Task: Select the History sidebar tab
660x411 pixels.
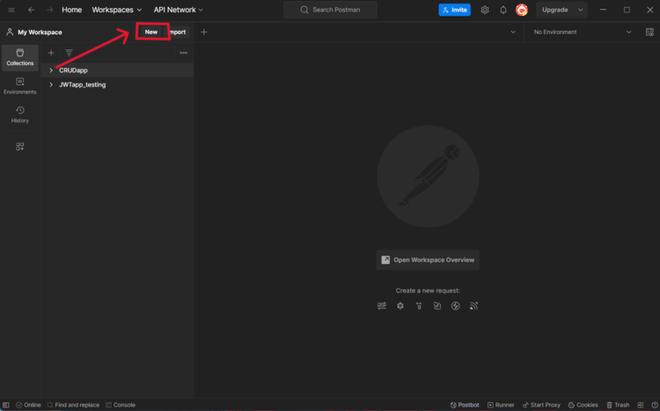Action: (x=20, y=115)
